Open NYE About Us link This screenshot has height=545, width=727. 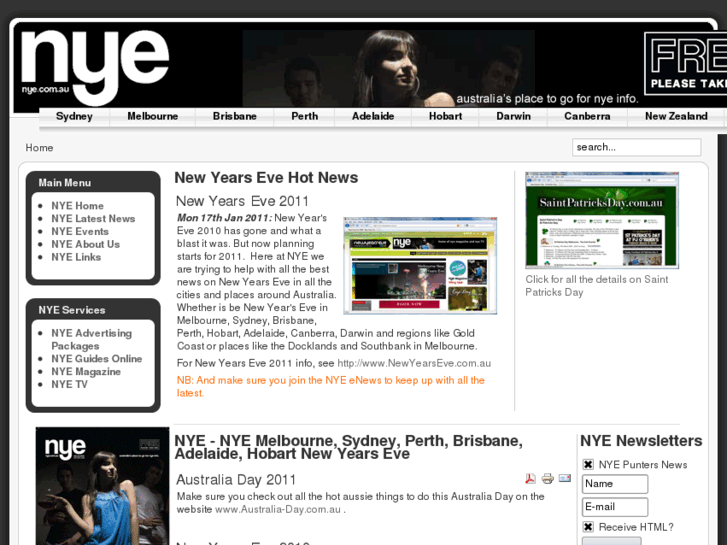point(85,244)
